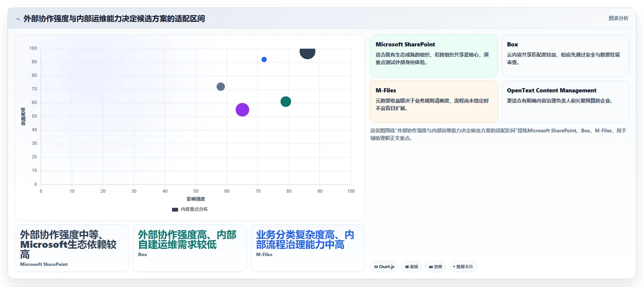Open the Box description card

[565, 56]
